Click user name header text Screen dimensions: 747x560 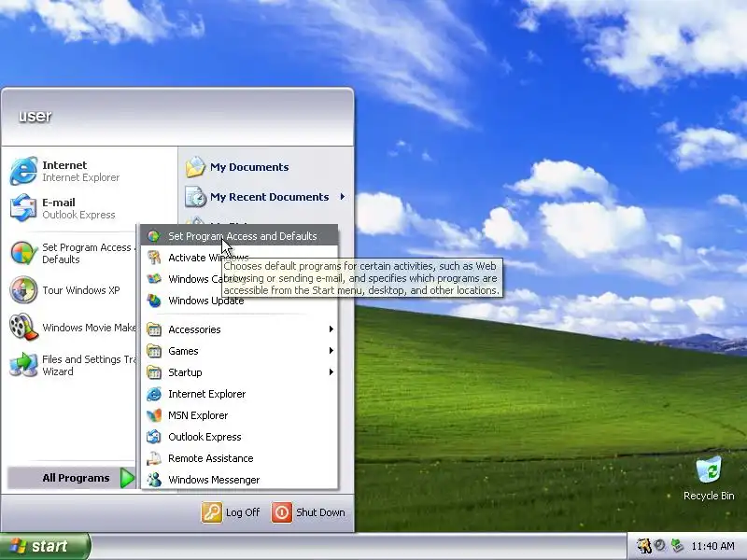click(35, 116)
